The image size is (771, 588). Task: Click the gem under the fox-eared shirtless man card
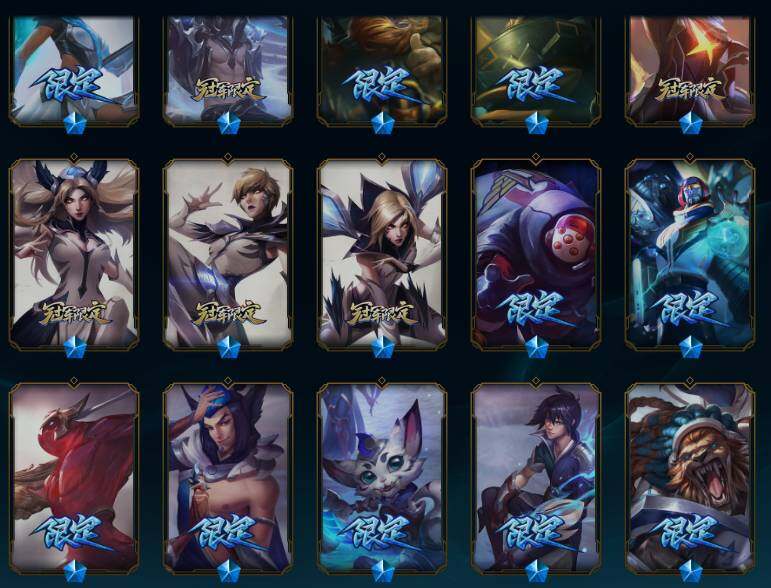pyautogui.click(x=229, y=571)
